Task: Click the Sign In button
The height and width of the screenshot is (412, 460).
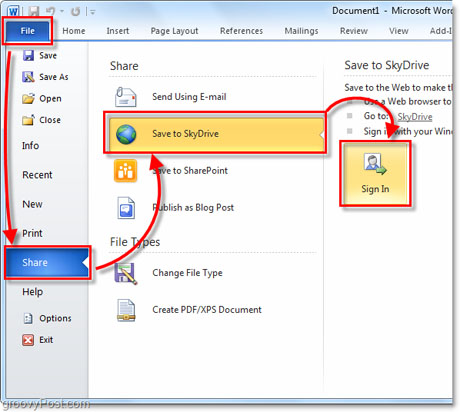Action: [375, 174]
